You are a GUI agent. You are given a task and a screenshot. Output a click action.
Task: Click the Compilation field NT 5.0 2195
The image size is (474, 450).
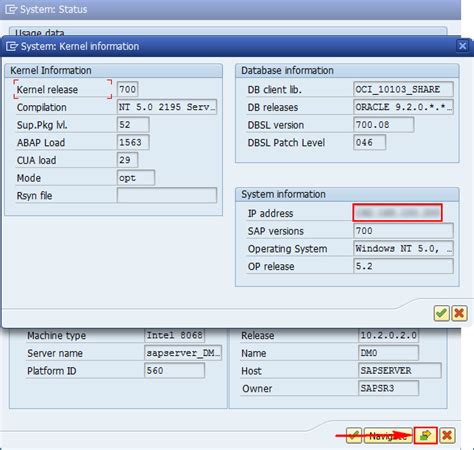[x=167, y=107]
